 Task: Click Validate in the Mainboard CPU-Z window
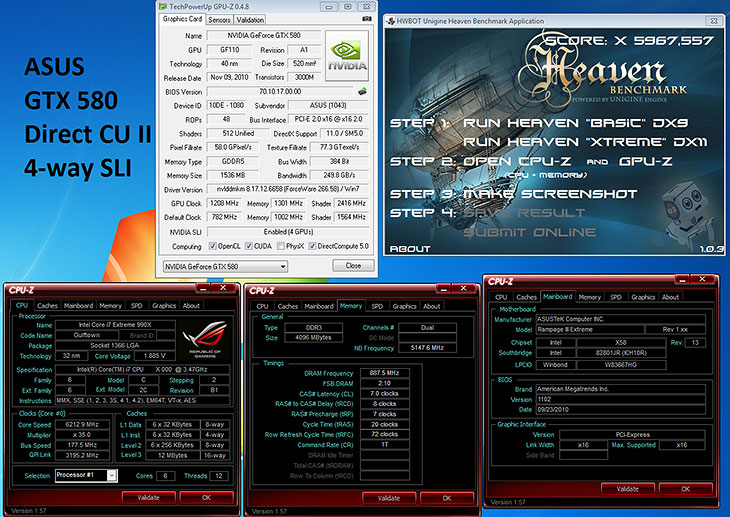628,489
